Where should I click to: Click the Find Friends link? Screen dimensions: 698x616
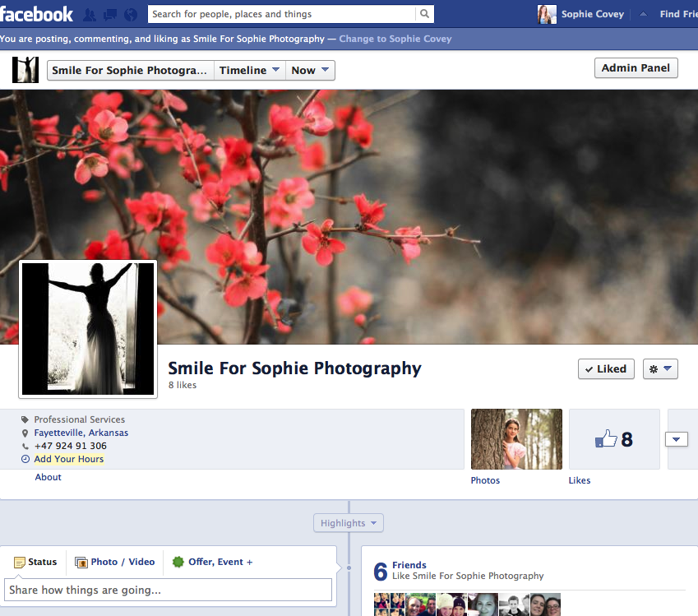678,14
